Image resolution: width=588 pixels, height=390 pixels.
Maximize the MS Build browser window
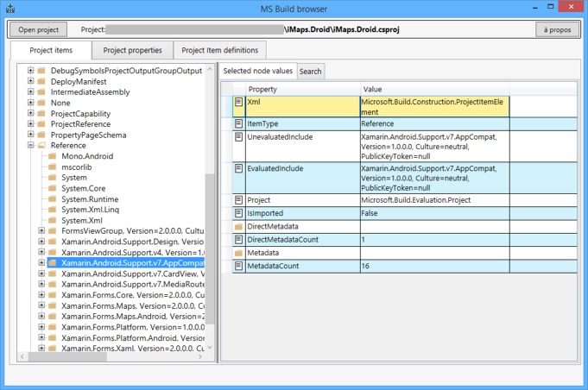pyautogui.click(x=550, y=7)
